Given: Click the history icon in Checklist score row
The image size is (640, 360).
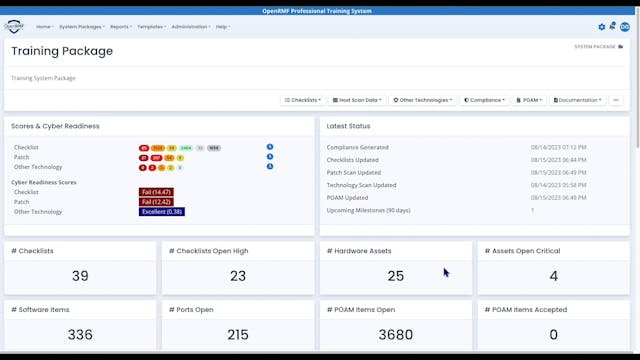Looking at the screenshot, I should [270, 147].
